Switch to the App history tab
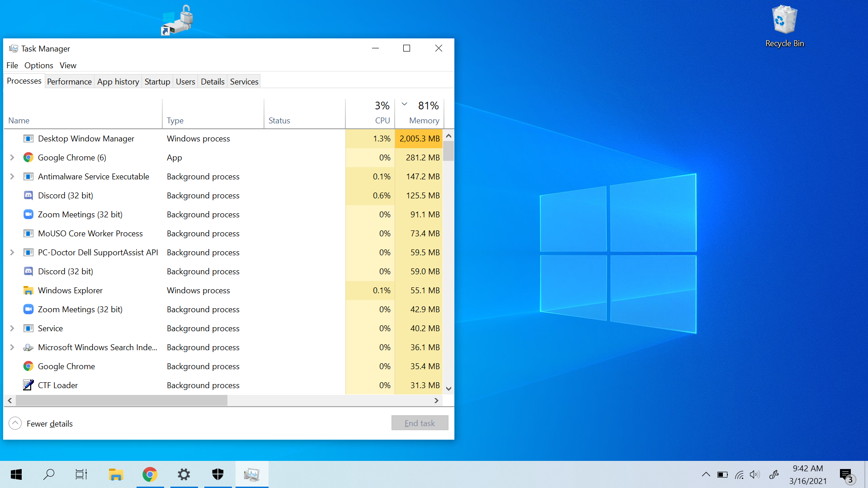 [x=118, y=82]
